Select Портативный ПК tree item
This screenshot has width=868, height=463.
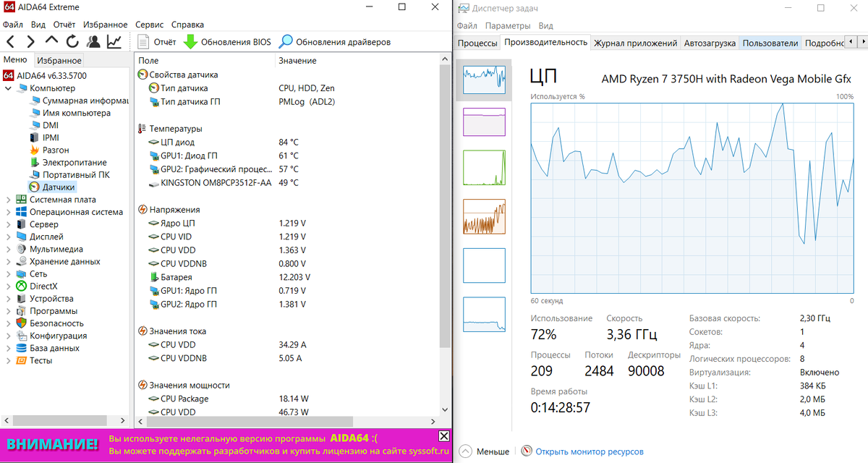click(x=69, y=174)
